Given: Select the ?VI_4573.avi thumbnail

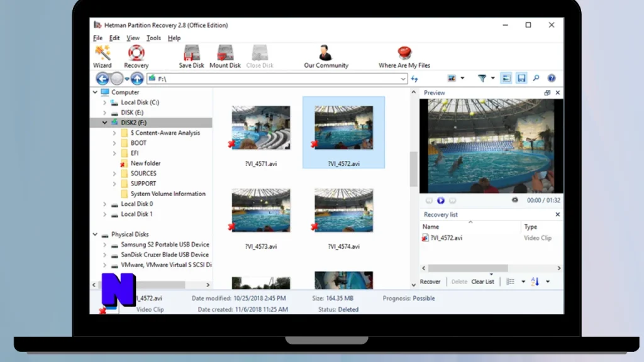Looking at the screenshot, I should tap(261, 211).
